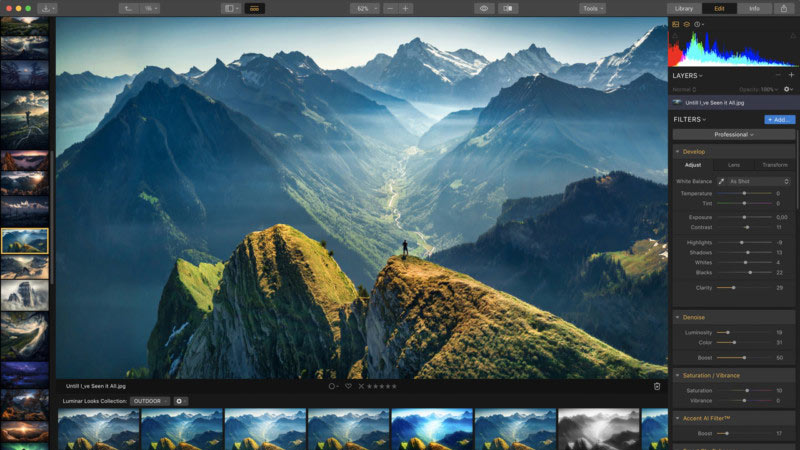Click the Exposure slider handle
The height and width of the screenshot is (450, 800).
click(744, 217)
